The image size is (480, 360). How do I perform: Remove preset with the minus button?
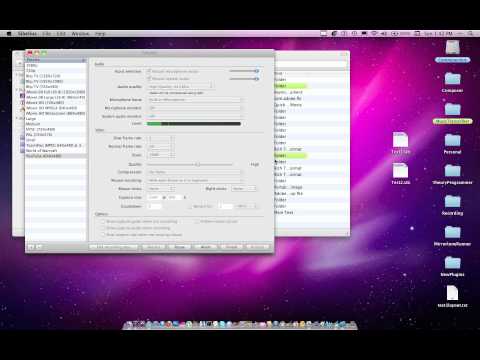(x=39, y=247)
